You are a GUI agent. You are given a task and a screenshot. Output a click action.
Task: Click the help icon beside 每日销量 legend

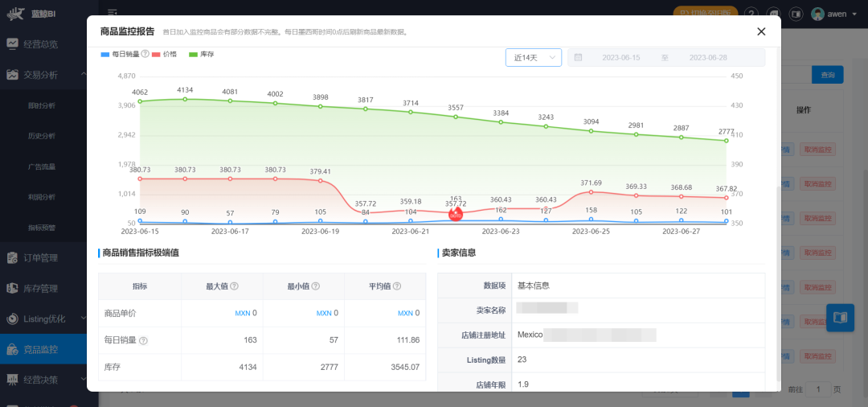pos(145,54)
